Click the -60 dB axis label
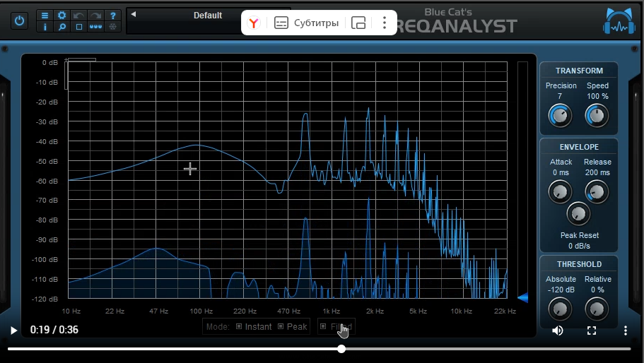Image resolution: width=644 pixels, height=363 pixels. pyautogui.click(x=47, y=181)
